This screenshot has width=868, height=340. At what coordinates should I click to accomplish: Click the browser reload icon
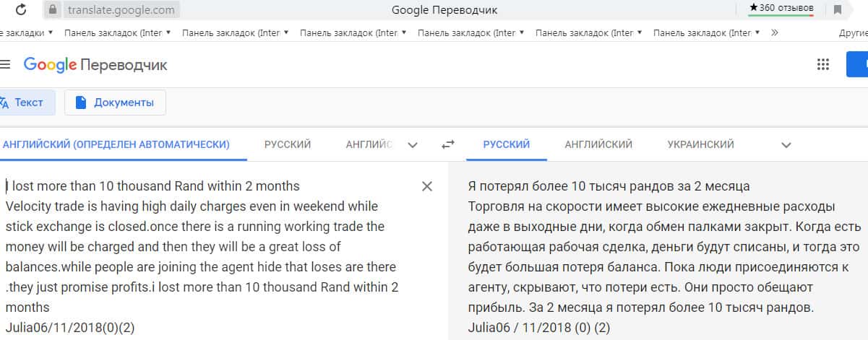coord(21,10)
